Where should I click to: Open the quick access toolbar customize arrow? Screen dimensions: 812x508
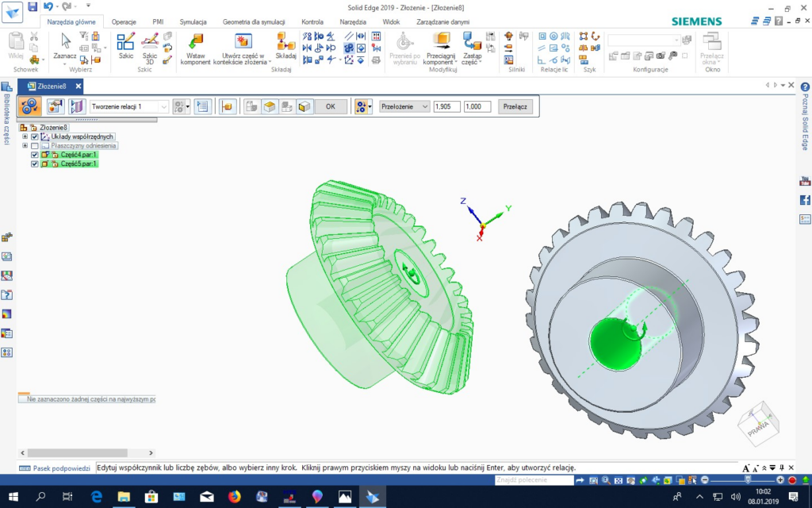click(x=88, y=6)
